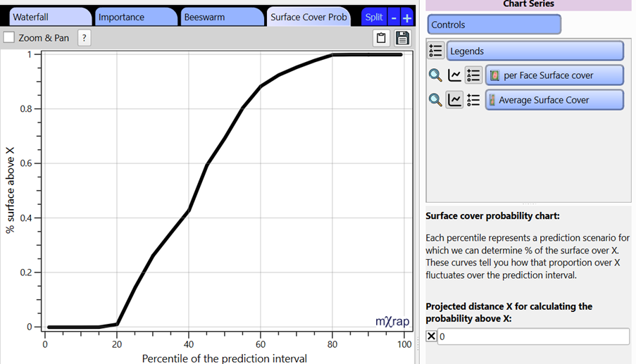Viewport: 636px width, 364px height.
Task: Click the projected distance X input field
Action: point(533,337)
